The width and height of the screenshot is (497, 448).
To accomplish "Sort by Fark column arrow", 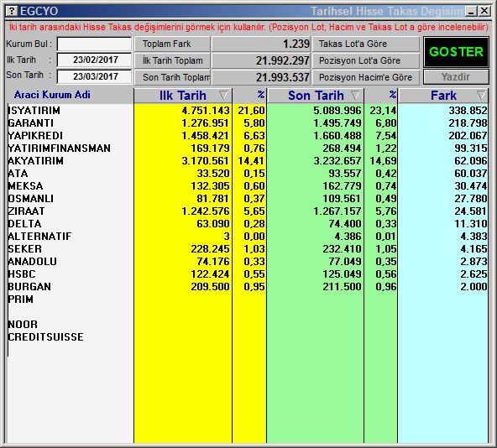I will tap(481, 95).
